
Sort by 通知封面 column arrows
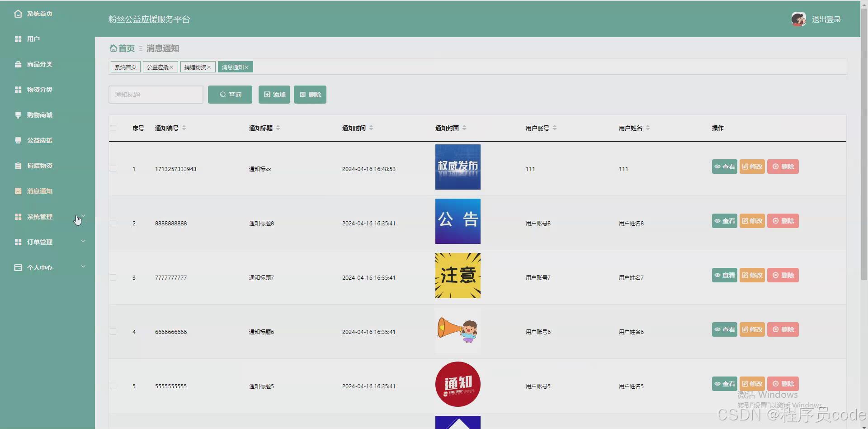[x=464, y=128]
